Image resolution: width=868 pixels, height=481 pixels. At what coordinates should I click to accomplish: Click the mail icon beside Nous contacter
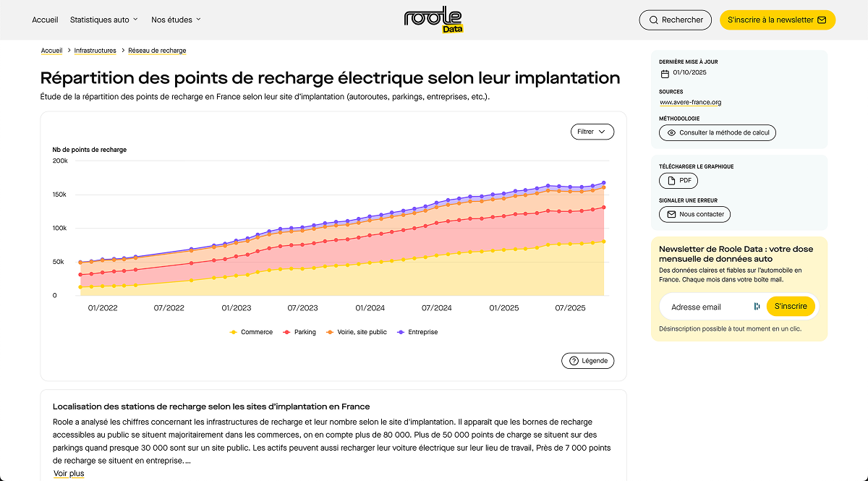[x=671, y=215]
